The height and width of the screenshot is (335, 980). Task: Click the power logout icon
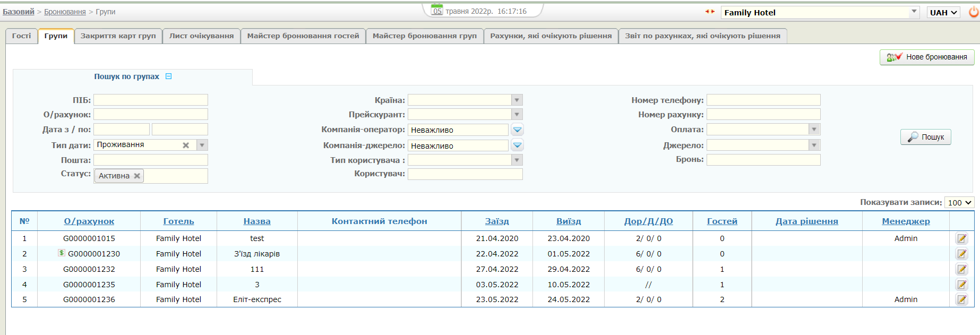pyautogui.click(x=973, y=12)
